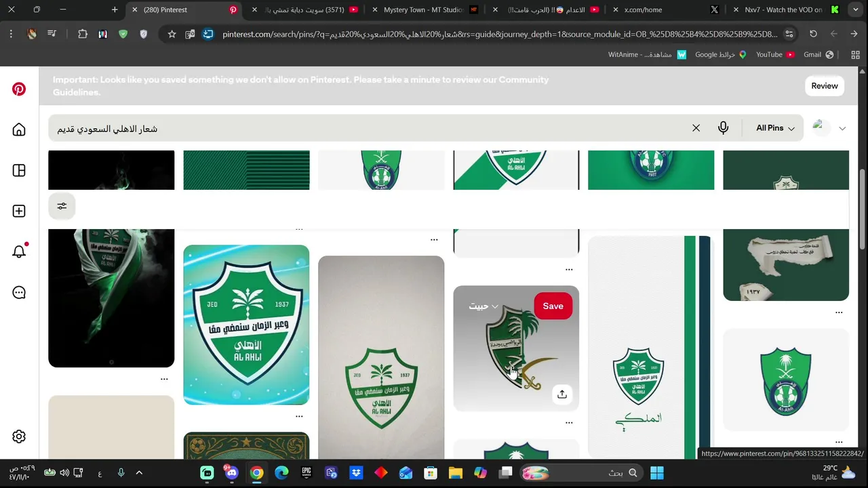The image size is (868, 488).
Task: Open Discord from the taskbar
Action: pos(232,472)
